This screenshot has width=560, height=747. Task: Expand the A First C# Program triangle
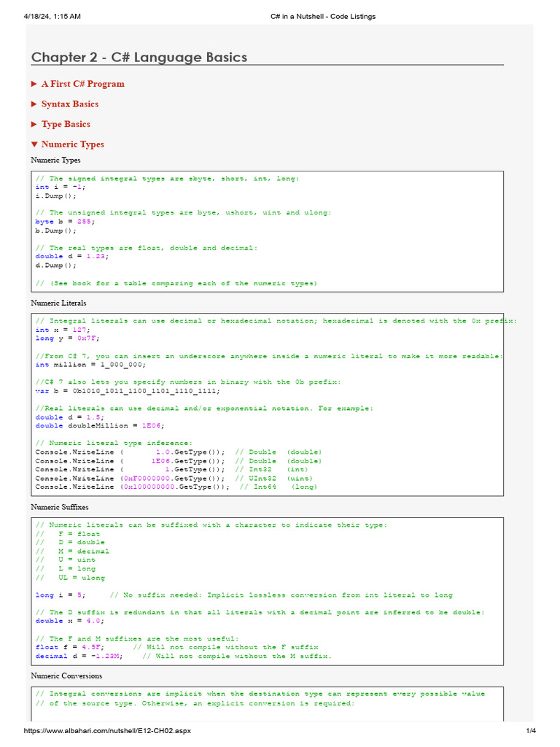tap(34, 84)
